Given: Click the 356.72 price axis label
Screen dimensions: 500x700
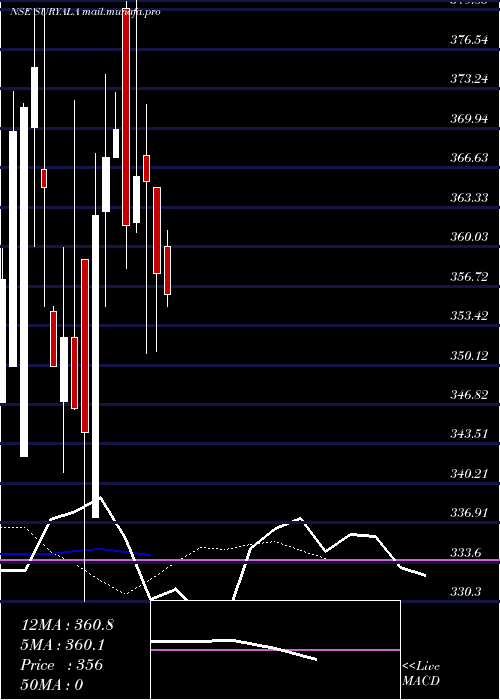Looking at the screenshot, I should click(x=469, y=277).
